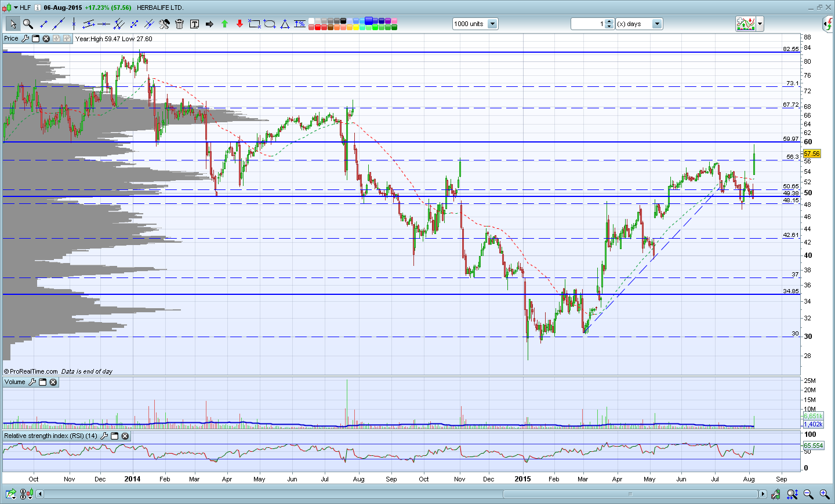
Task: Insert a black right arrow marker
Action: pyautogui.click(x=209, y=24)
